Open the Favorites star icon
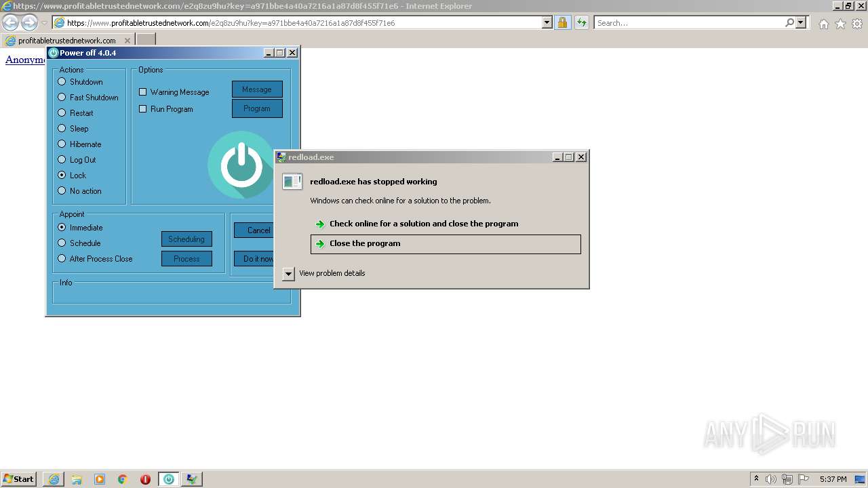868x488 pixels. coord(840,24)
